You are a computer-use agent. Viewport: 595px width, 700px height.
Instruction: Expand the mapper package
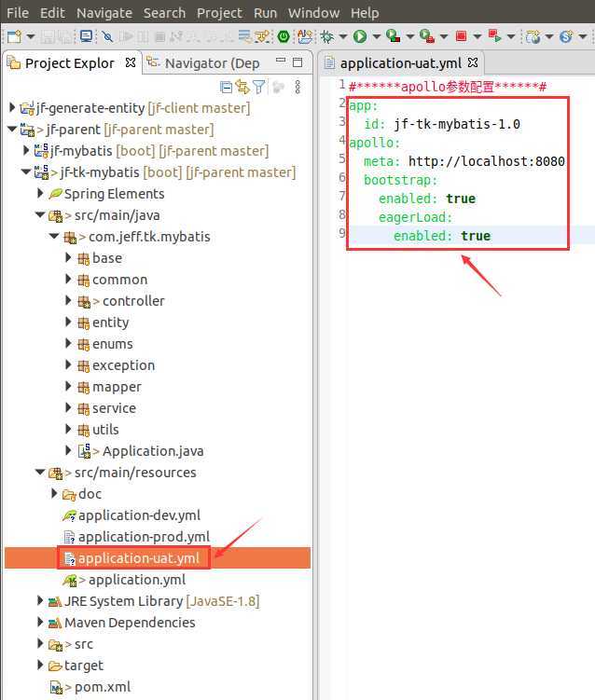pos(68,386)
